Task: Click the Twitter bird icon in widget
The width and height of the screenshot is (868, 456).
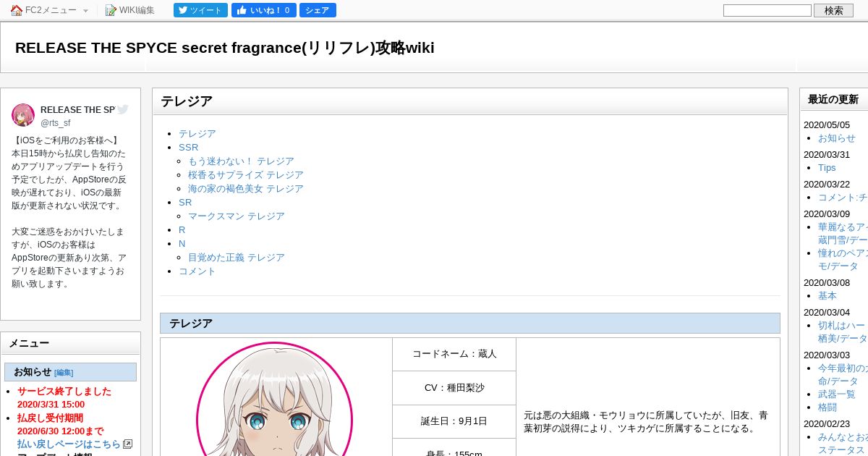Action: pyautogui.click(x=123, y=109)
